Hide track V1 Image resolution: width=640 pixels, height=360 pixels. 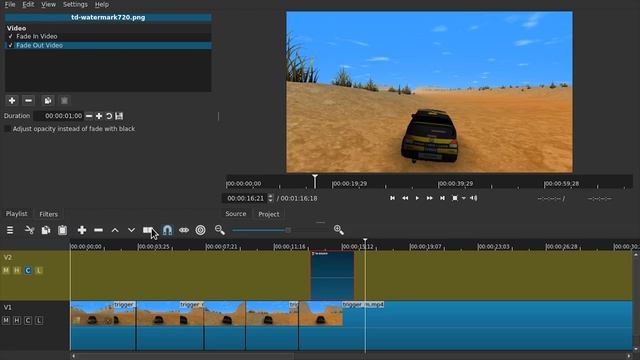tap(17, 320)
